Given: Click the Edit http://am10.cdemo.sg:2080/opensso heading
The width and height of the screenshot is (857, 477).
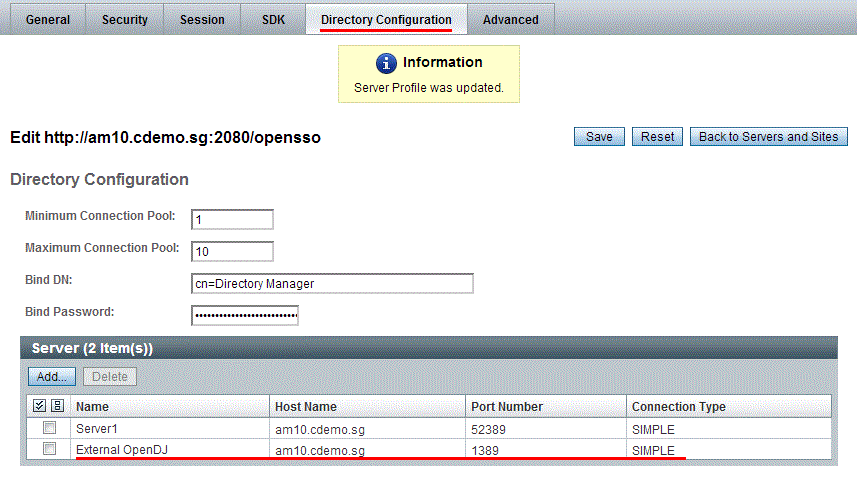Looking at the screenshot, I should tap(165, 137).
